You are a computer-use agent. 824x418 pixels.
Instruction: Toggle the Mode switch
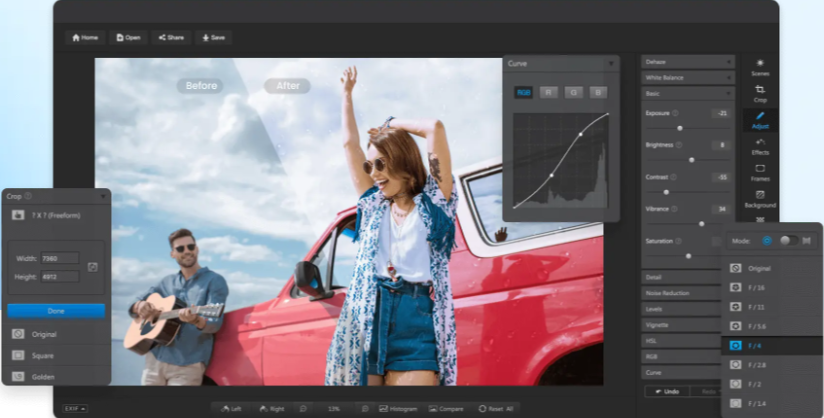point(788,240)
